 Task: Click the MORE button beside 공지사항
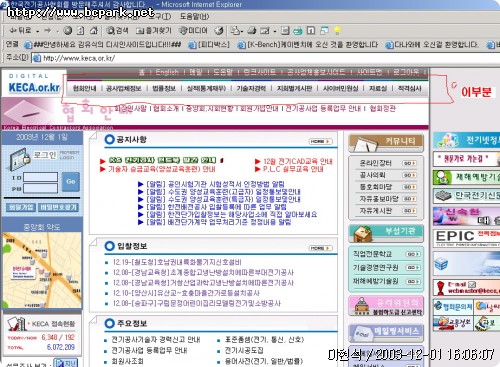[320, 142]
